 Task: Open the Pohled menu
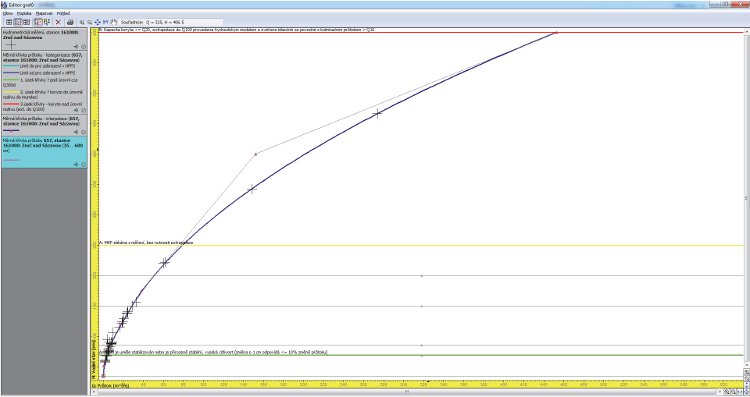(63, 13)
